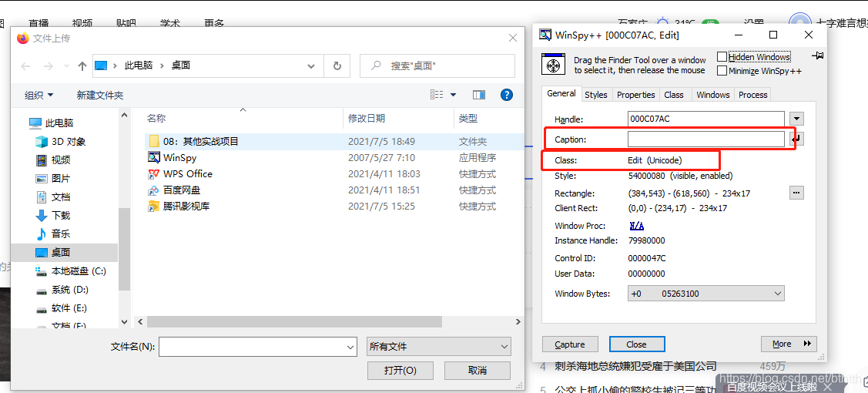
Task: Switch to the Styles tab
Action: tap(596, 95)
